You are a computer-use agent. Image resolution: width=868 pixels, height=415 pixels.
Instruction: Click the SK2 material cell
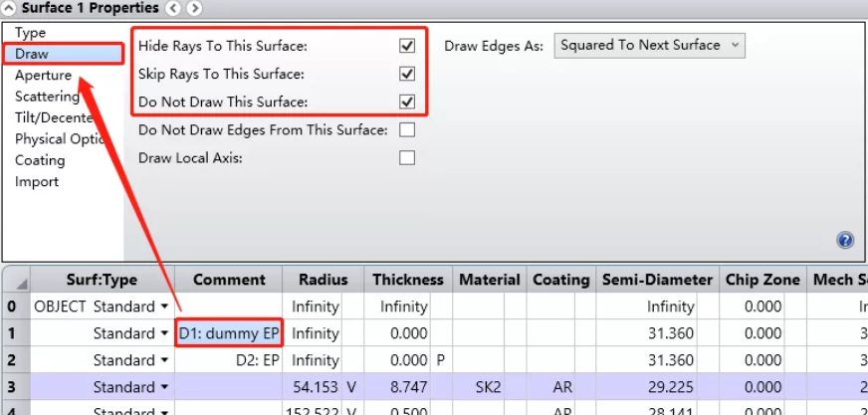click(x=490, y=387)
